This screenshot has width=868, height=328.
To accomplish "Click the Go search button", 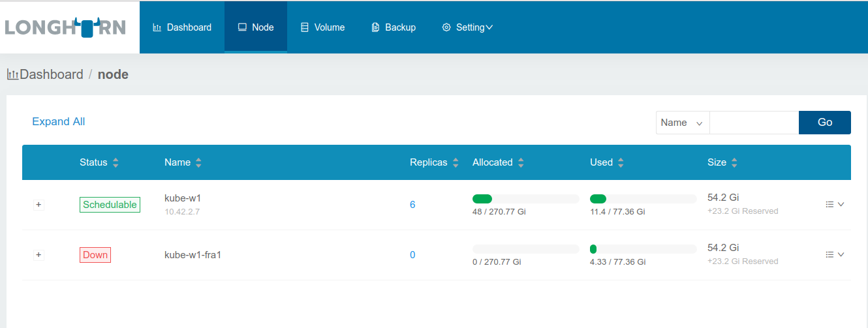I will 825,123.
